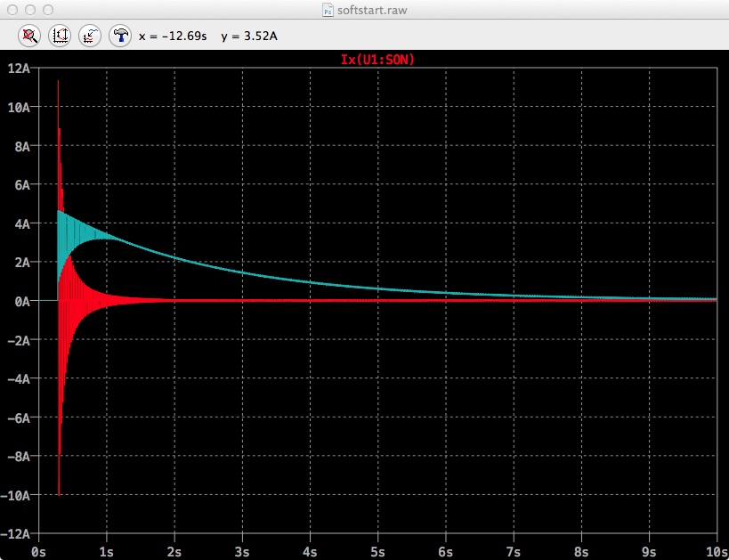
Task: Click the 0s time axis label
Action: tap(38, 552)
